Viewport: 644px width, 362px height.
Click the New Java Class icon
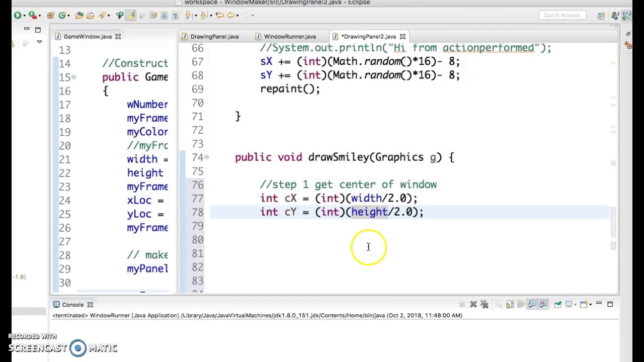point(62,15)
